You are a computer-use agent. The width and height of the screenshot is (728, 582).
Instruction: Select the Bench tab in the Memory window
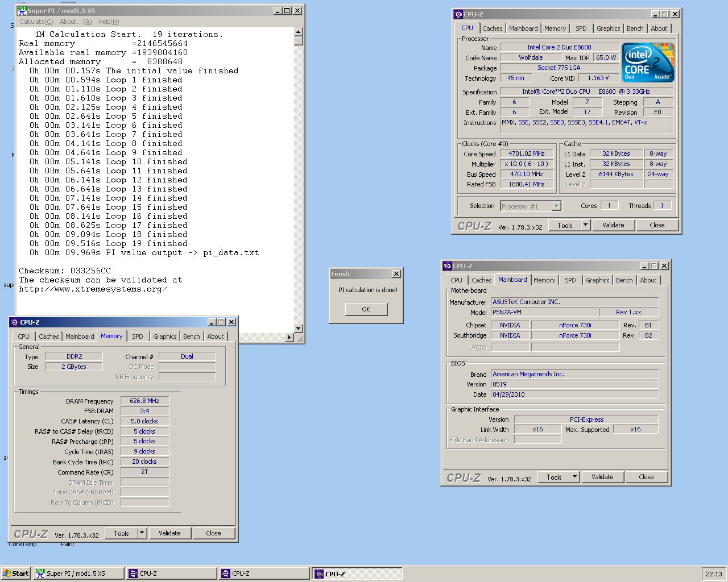pos(192,336)
